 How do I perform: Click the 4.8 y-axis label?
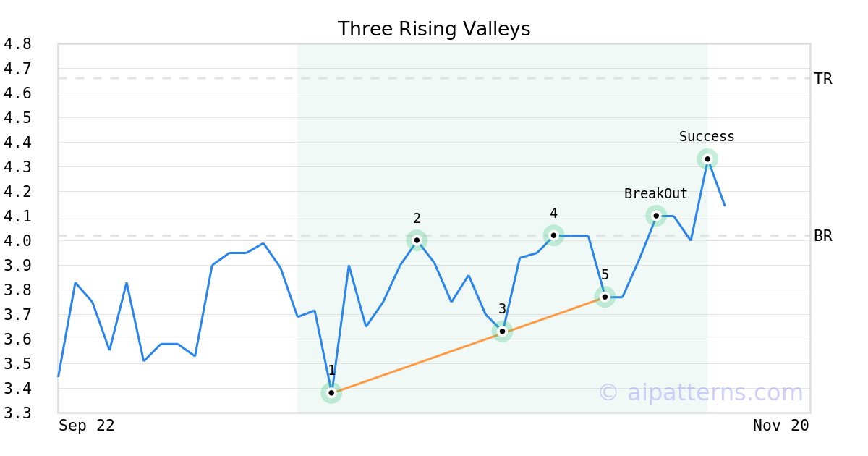pos(17,44)
